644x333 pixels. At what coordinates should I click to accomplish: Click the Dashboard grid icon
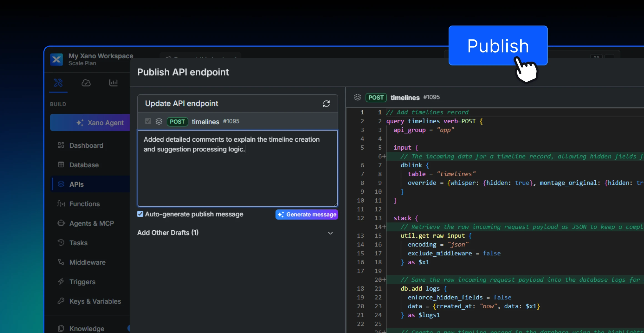(61, 145)
